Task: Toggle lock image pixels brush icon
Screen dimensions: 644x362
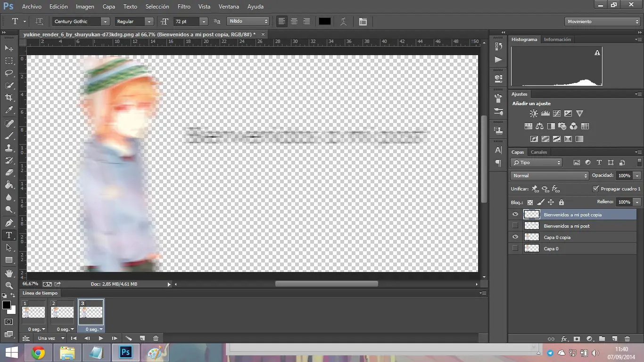Action: [540, 202]
